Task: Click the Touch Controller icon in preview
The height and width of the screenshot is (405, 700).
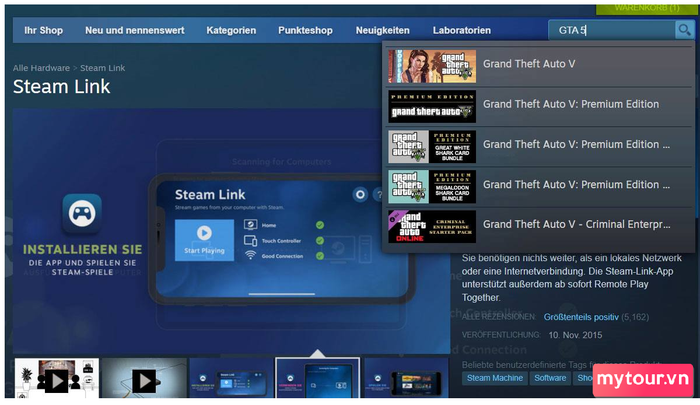Action: [x=250, y=241]
